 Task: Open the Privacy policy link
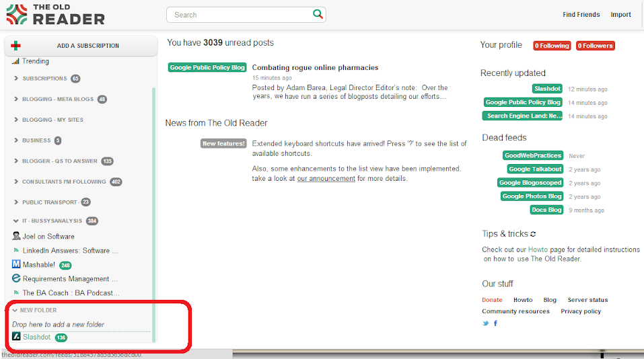coord(581,311)
